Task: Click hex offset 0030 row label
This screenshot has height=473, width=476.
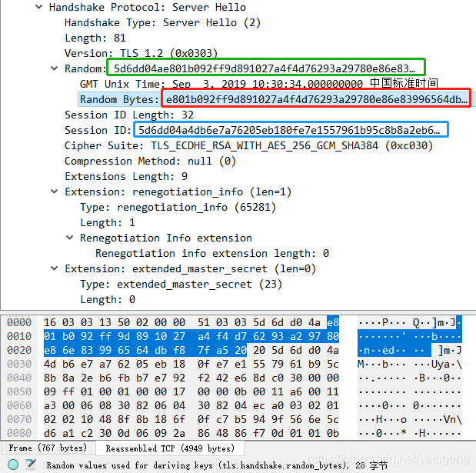Action: tap(19, 364)
